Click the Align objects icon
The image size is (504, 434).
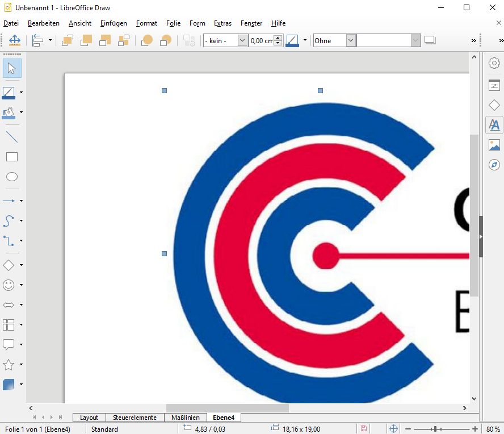click(x=38, y=40)
